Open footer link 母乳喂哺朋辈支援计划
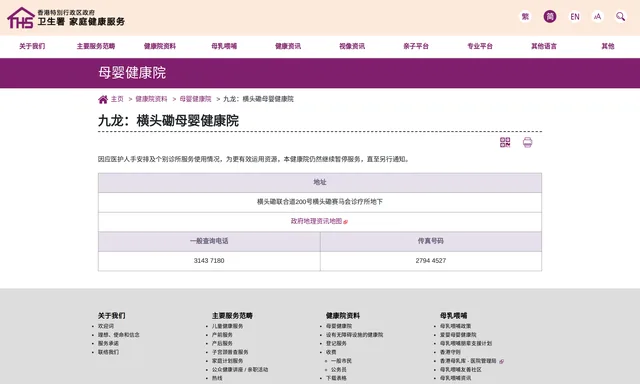The width and height of the screenshot is (640, 384). pos(466,343)
